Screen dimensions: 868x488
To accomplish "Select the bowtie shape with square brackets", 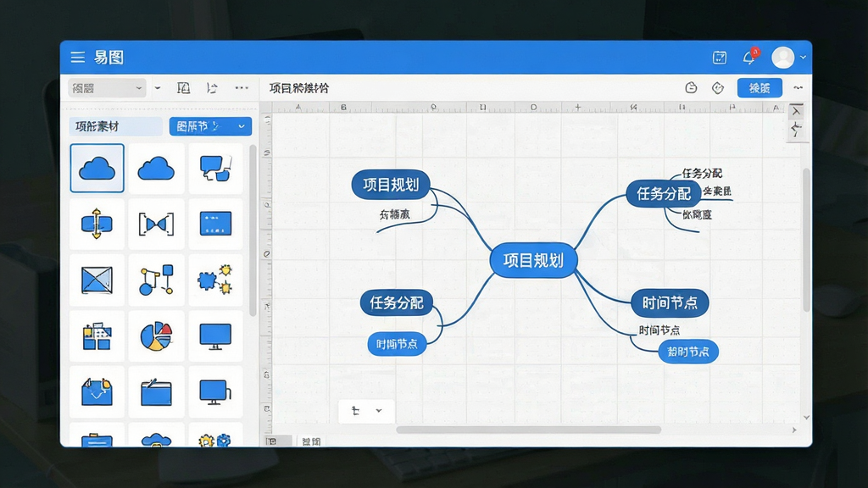I will [156, 224].
